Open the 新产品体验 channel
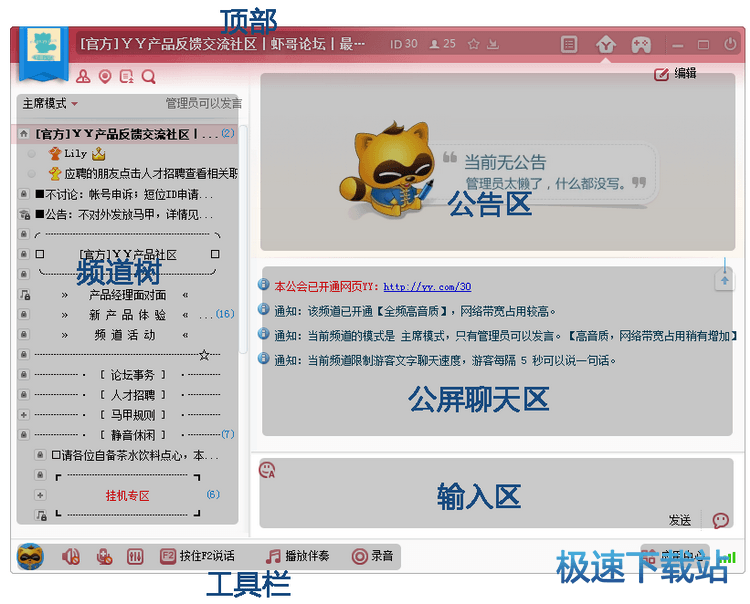The image size is (750, 604). (x=127, y=315)
